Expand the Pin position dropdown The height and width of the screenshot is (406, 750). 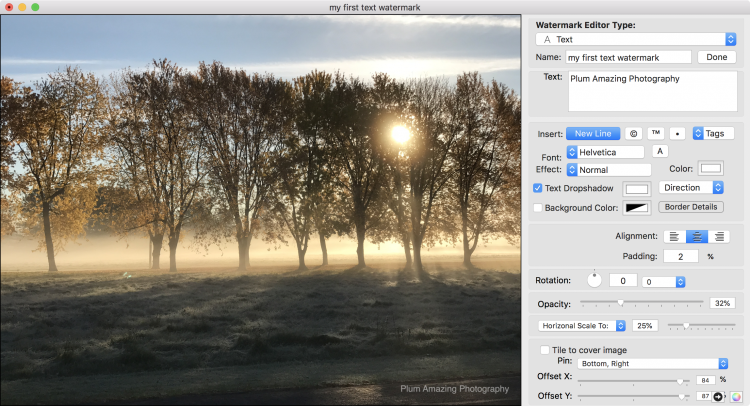[652, 363]
